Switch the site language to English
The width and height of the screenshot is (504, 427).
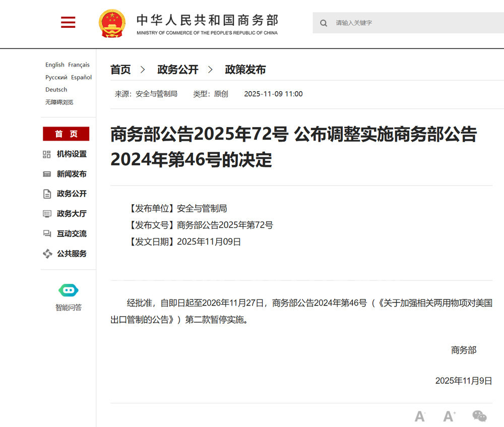pos(54,65)
